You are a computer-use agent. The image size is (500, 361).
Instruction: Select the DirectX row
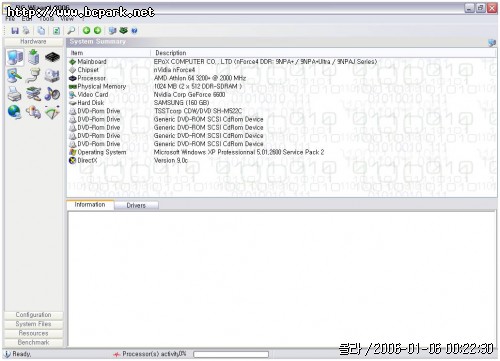click(x=282, y=161)
